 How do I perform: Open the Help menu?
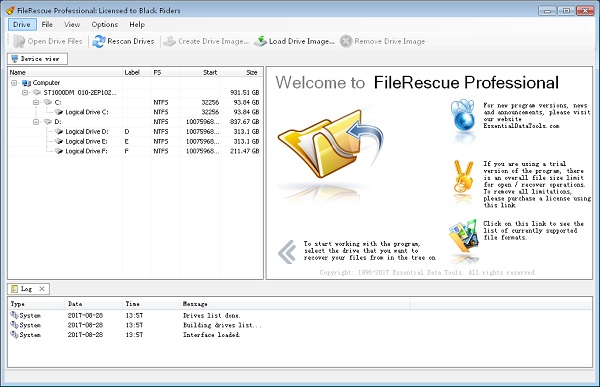pos(137,24)
